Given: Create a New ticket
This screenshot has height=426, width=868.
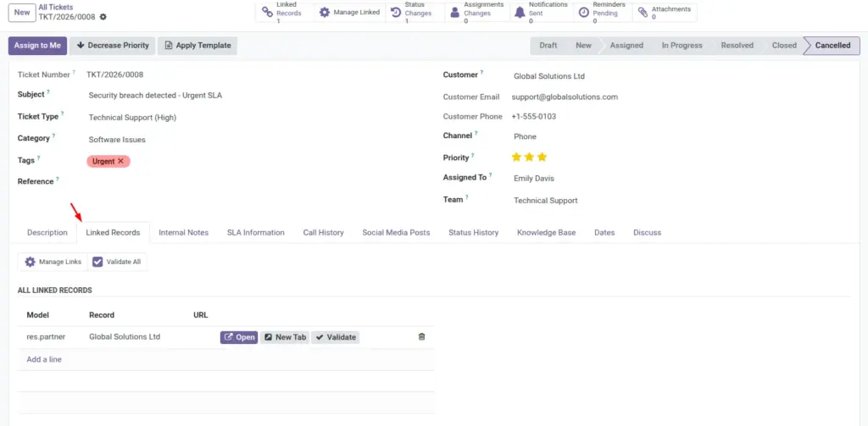Looking at the screenshot, I should (22, 12).
